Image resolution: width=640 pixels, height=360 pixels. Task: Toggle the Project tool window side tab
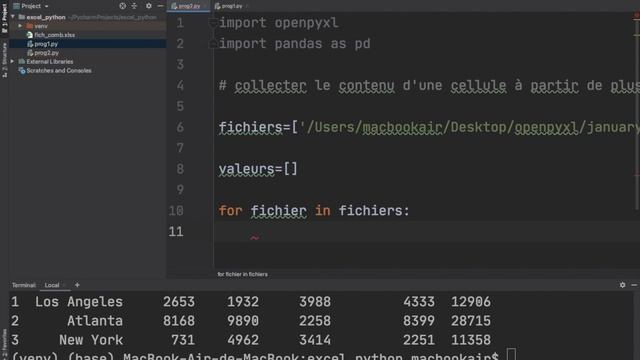pyautogui.click(x=4, y=18)
